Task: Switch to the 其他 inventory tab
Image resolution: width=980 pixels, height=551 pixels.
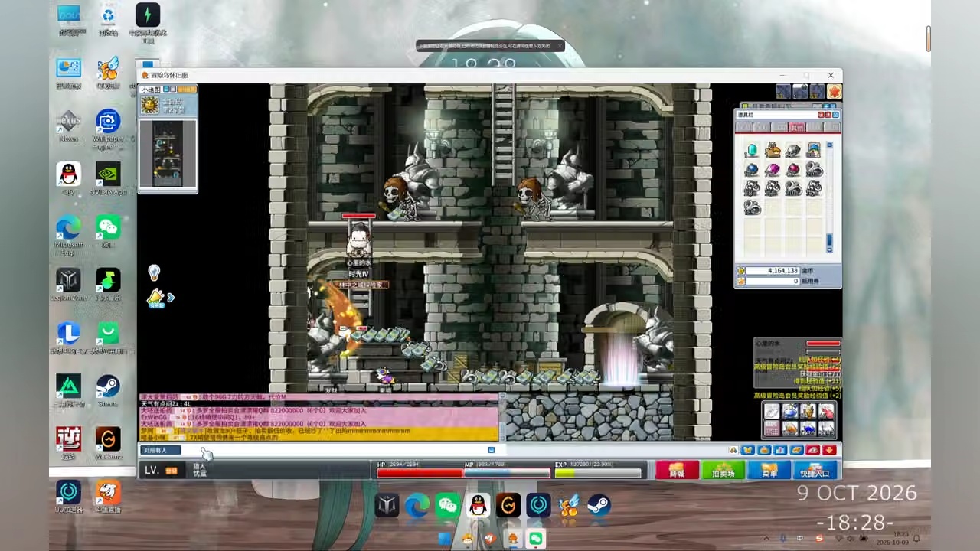Action: [797, 127]
